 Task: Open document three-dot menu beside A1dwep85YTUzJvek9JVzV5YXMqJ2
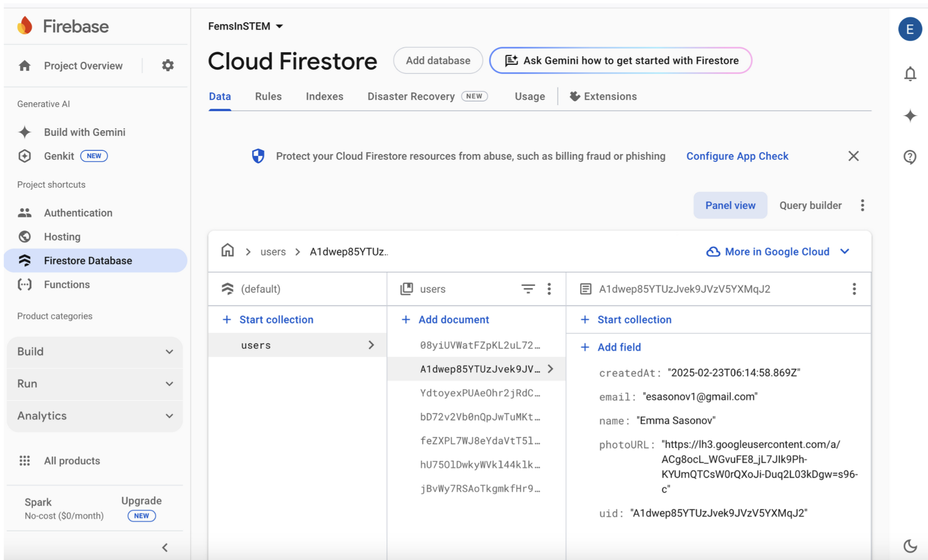854,289
